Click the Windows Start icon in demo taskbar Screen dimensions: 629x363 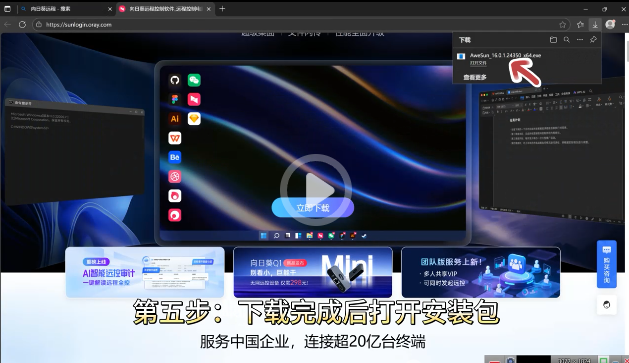tap(264, 236)
